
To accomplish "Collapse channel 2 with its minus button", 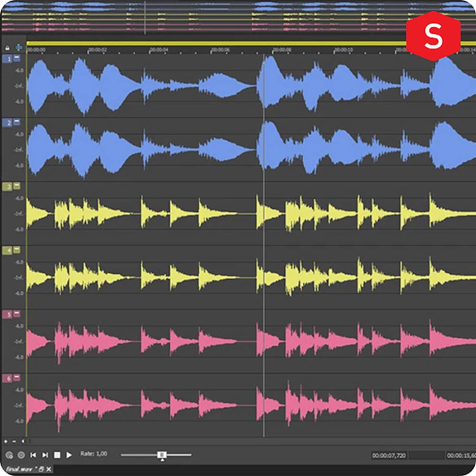I will tap(17, 123).
